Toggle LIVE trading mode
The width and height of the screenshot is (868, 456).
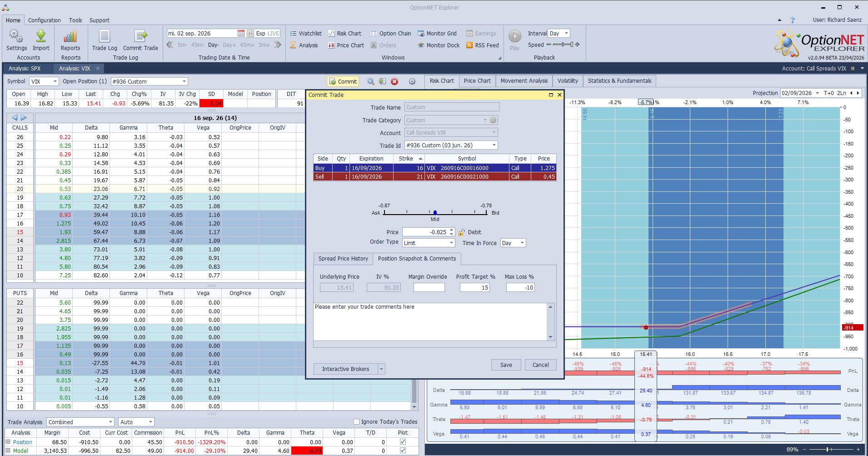click(x=274, y=33)
